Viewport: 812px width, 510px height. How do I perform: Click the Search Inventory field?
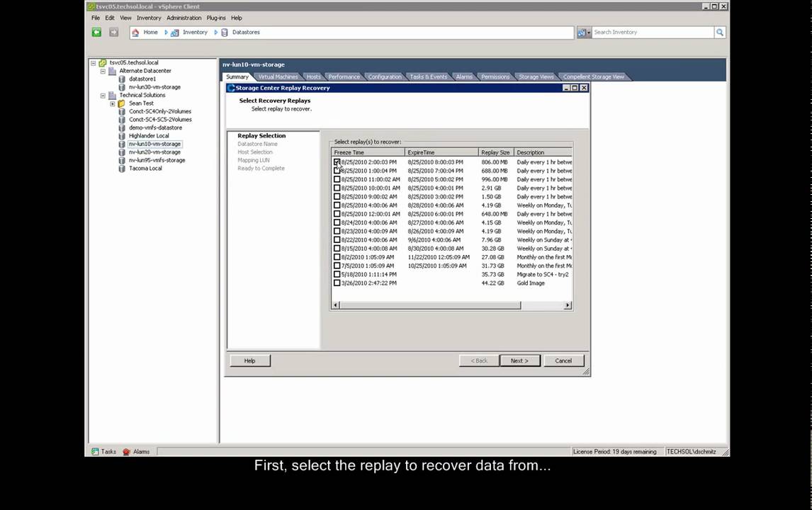[x=653, y=32]
